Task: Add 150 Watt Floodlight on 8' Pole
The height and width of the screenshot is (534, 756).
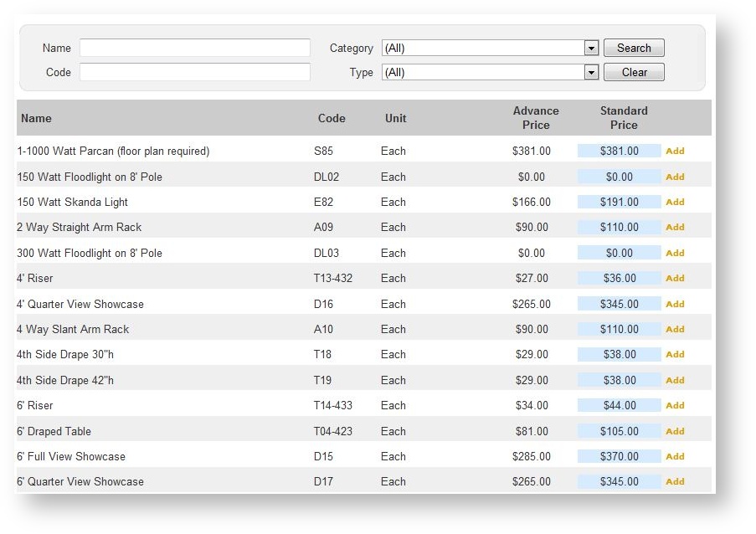Action: click(675, 177)
